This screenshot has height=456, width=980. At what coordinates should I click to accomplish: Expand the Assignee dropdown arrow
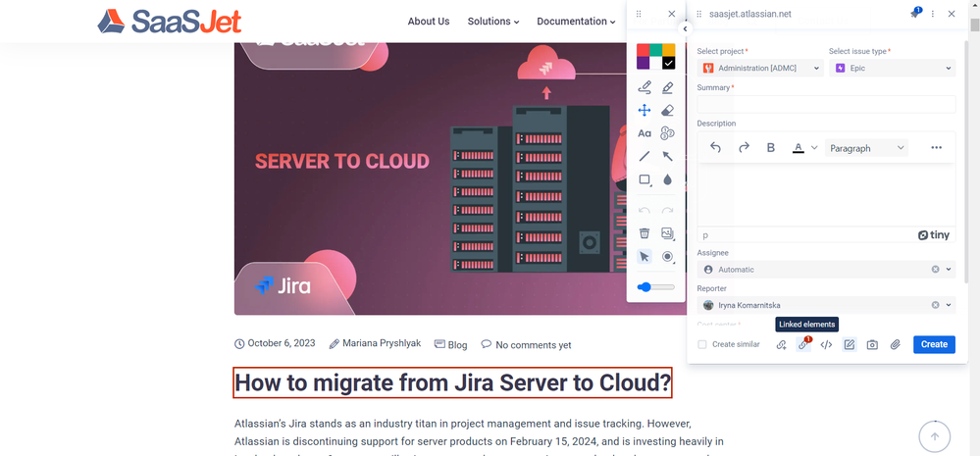click(x=949, y=270)
